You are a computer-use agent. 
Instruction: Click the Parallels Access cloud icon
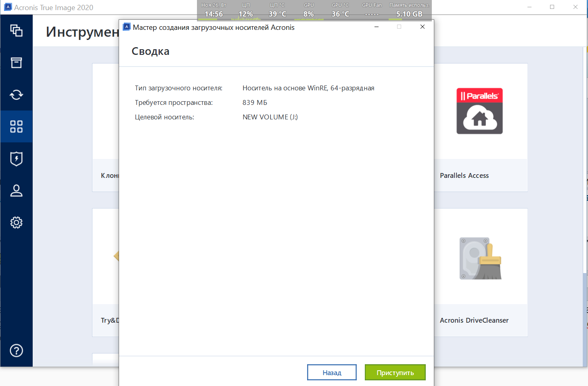coord(479,111)
